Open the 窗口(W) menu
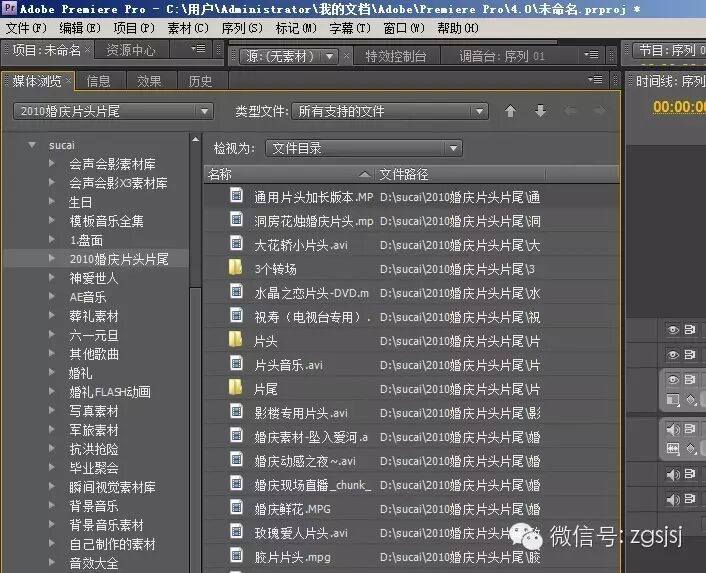Screen dimensions: 706x573 click(x=404, y=28)
